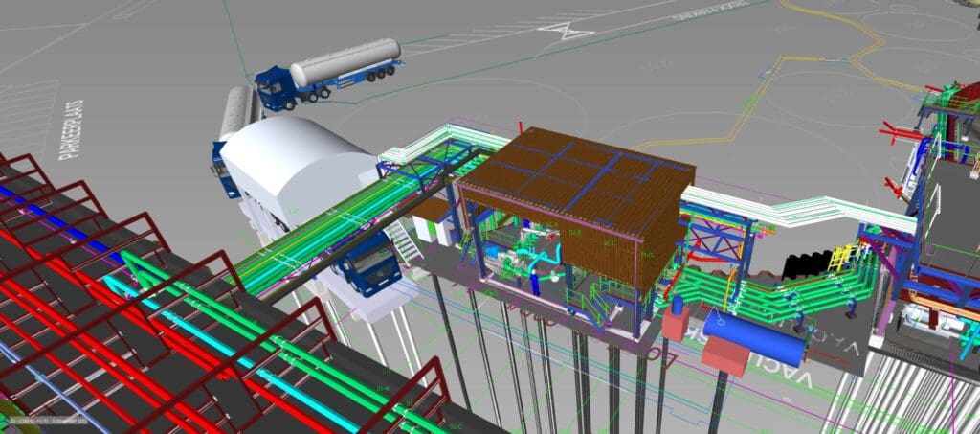Select the white hourglass symbol on the ground
This screenshot has width=980, height=434.
[566, 30]
